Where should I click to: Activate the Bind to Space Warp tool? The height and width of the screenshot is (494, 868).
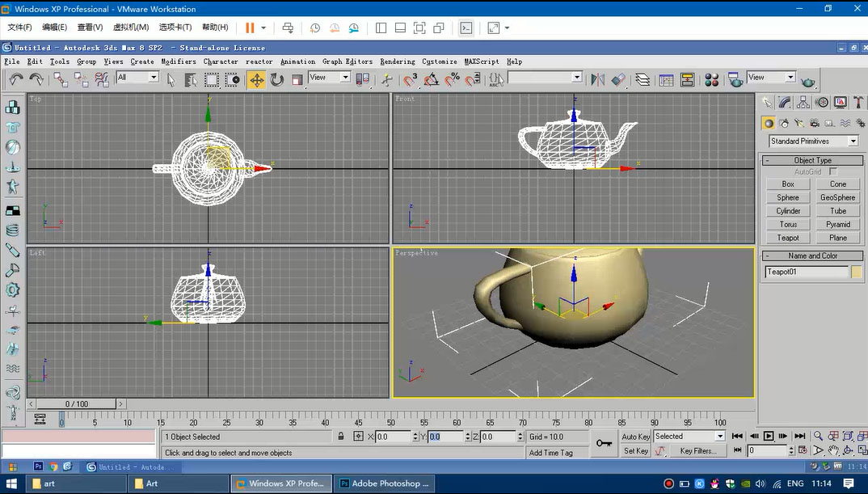click(x=102, y=80)
